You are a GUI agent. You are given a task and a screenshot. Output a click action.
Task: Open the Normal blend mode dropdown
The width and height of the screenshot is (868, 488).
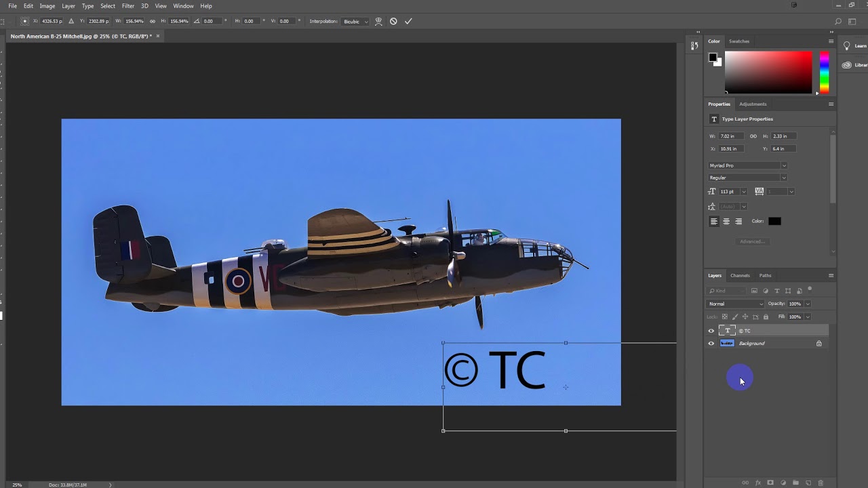736,304
